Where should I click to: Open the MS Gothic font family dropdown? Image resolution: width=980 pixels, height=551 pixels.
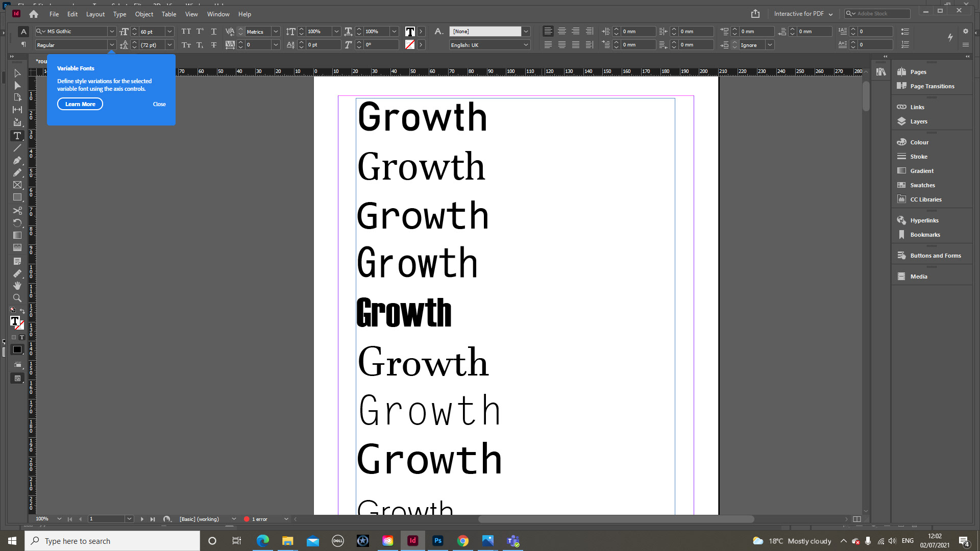pos(112,32)
